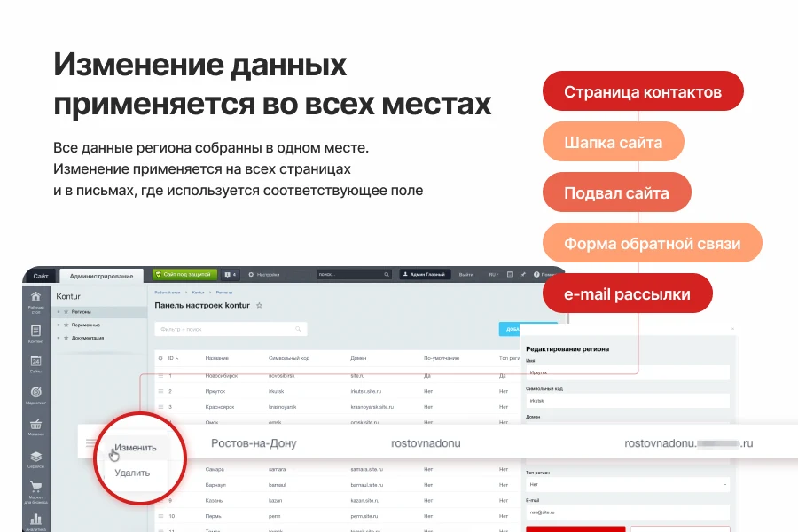Open the Сайты calendar icon in sidebar
Viewport: 798px width, 532px height.
(35, 361)
